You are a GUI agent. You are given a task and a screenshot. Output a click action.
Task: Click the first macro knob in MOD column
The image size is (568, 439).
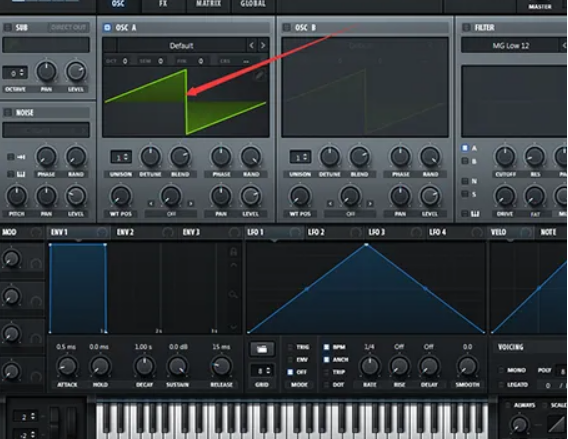pyautogui.click(x=11, y=259)
